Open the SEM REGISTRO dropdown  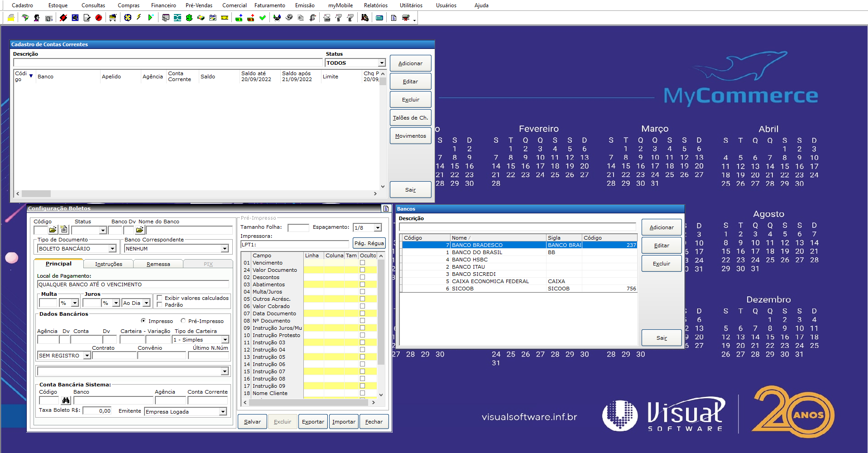point(87,356)
